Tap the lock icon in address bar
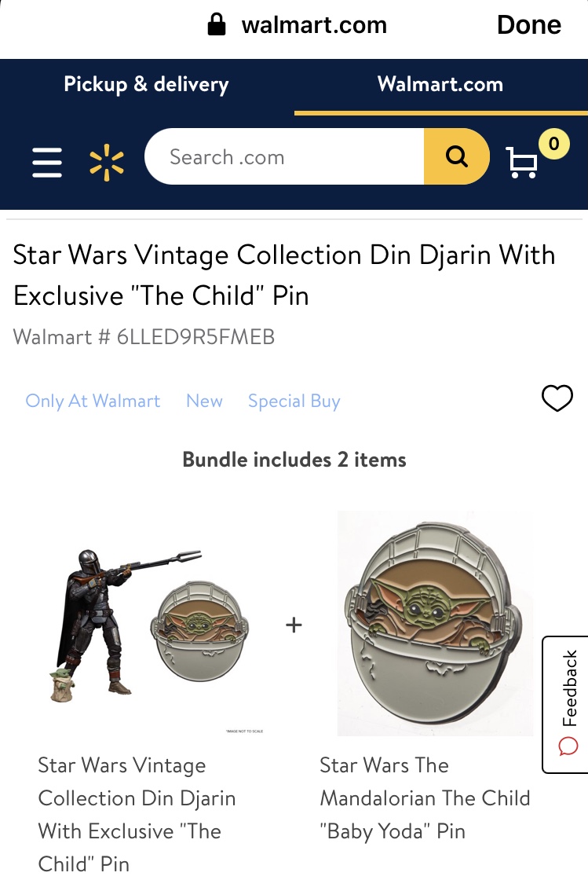Screen dimensions: 588x880 tap(217, 24)
